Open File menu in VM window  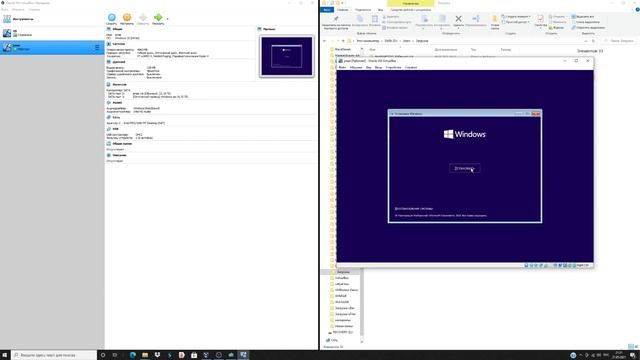(x=342, y=67)
